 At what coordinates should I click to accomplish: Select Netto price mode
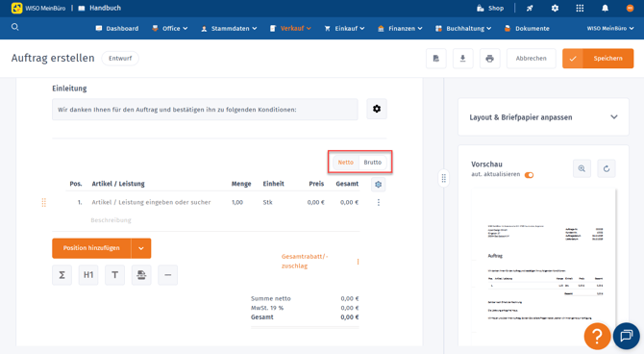(345, 163)
